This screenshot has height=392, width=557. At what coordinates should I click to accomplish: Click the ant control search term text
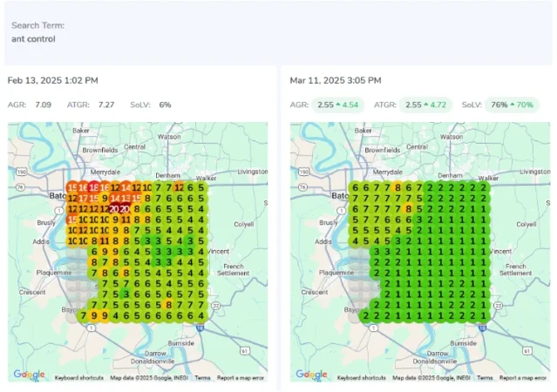tap(33, 39)
